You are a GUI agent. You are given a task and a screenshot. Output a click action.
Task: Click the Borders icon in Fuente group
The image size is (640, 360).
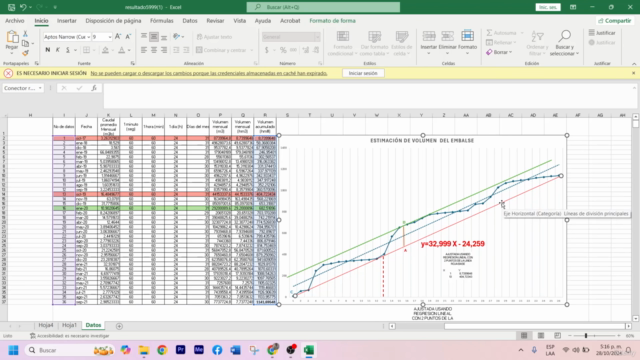(x=86, y=50)
